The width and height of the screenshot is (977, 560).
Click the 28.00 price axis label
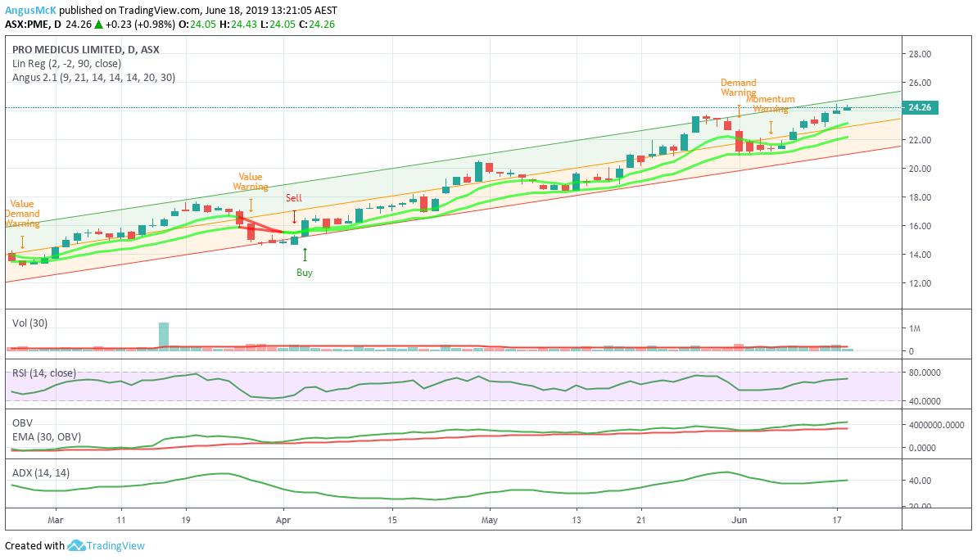920,54
